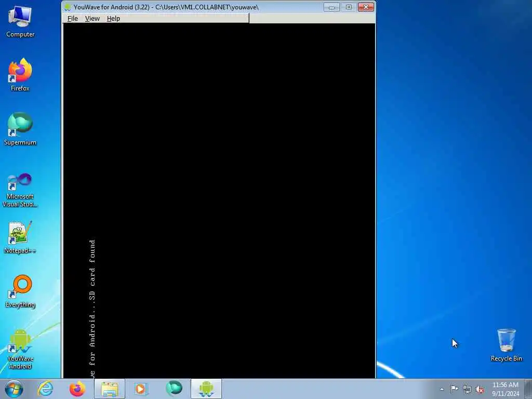
Task: Select the Notepad++ desktop shortcut
Action: 20,237
